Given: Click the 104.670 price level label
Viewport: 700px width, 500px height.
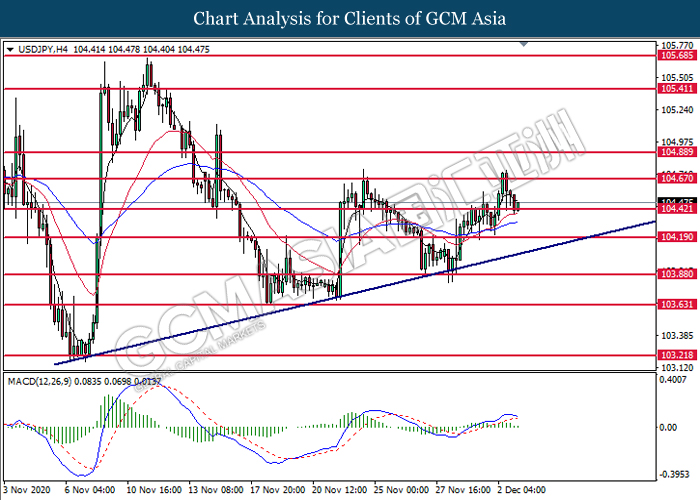Looking at the screenshot, I should 677,179.
